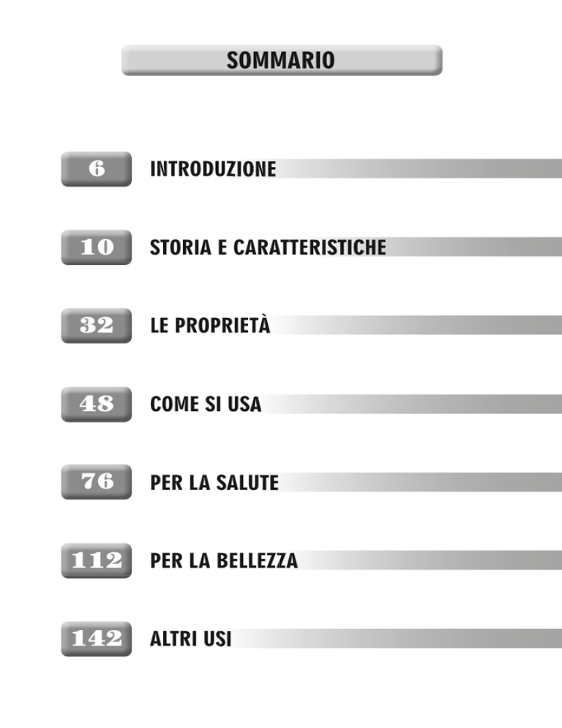Screen dimensions: 562x728
Task: Click the page 10 number badge
Action: tap(97, 247)
